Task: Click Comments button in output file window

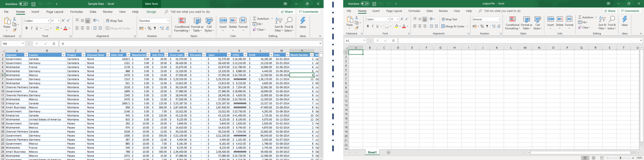Action: click(630, 11)
